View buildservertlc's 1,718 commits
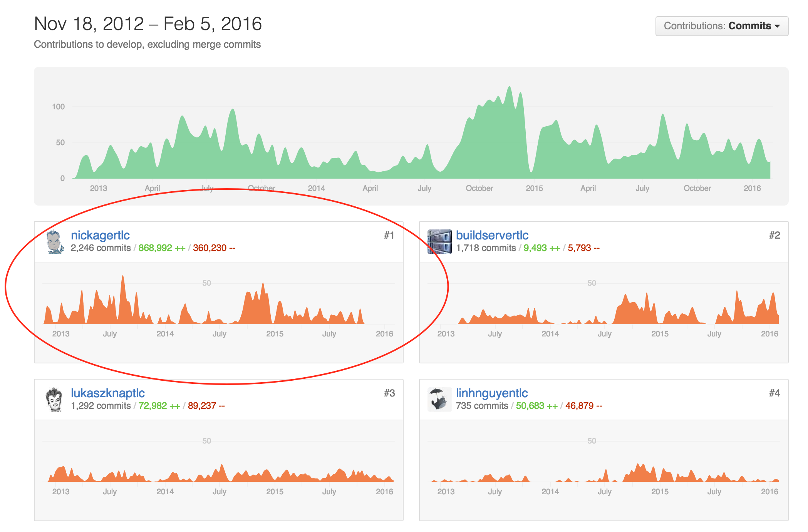 (x=486, y=248)
